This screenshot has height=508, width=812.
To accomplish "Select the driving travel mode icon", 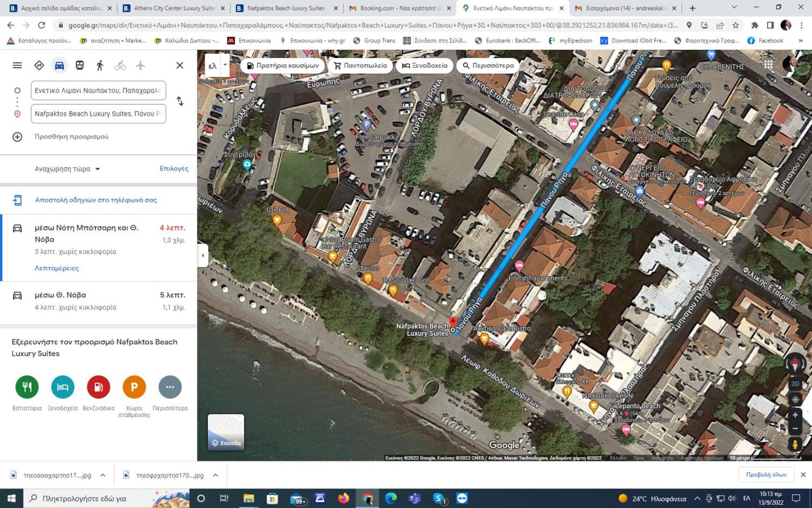I will (x=59, y=65).
